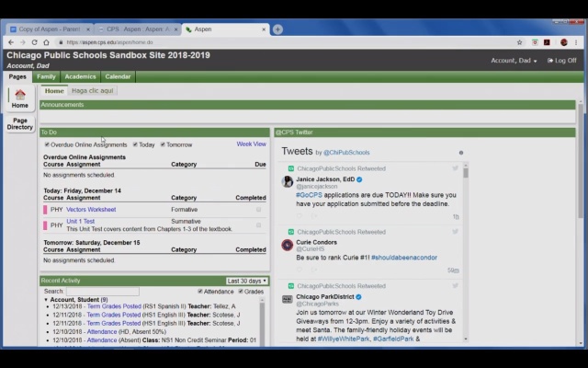Click Chicago ParkDistrict profile avatar
Viewport: 588px width, 368px height.
coord(288,299)
